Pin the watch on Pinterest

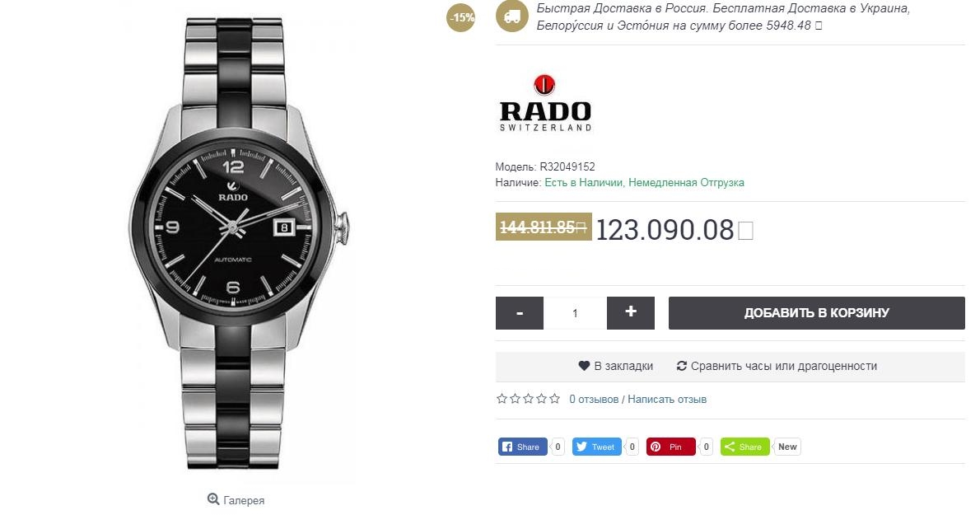point(670,447)
